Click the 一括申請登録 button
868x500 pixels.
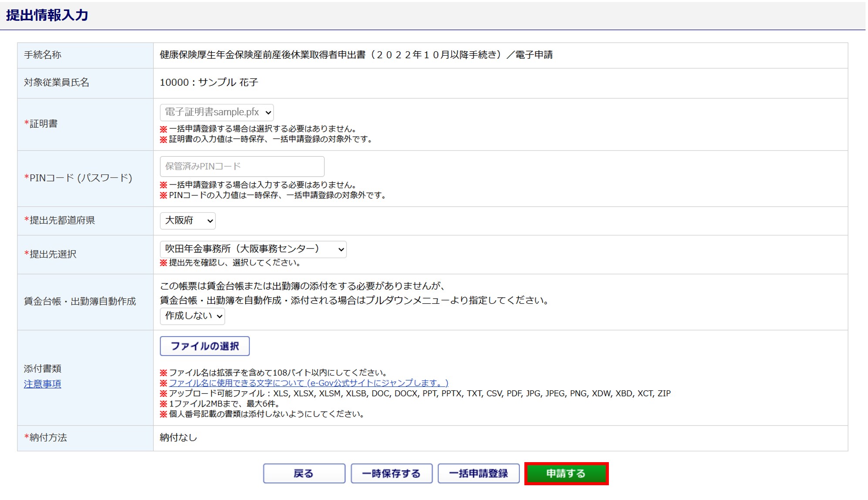(478, 473)
